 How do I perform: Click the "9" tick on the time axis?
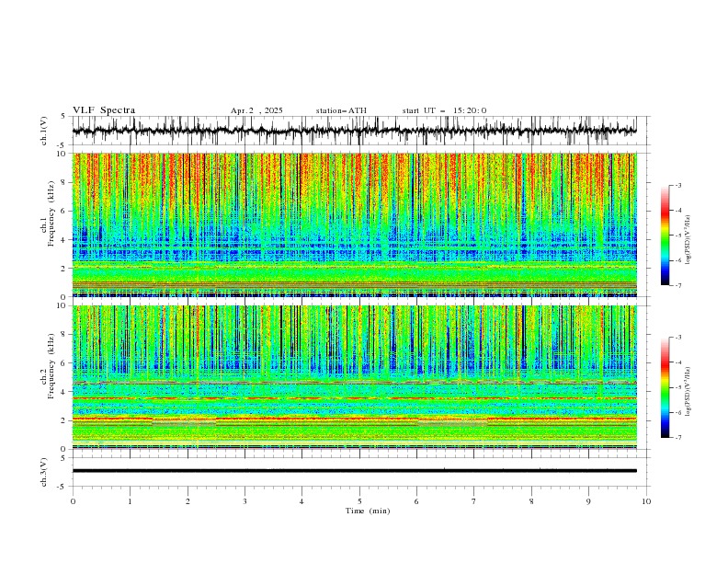point(588,501)
